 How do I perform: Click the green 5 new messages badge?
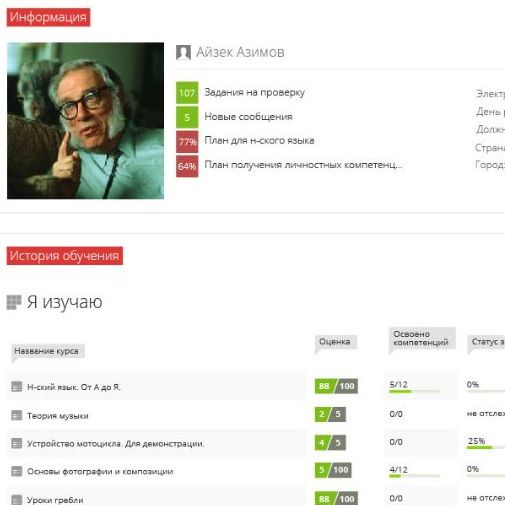[x=187, y=117]
